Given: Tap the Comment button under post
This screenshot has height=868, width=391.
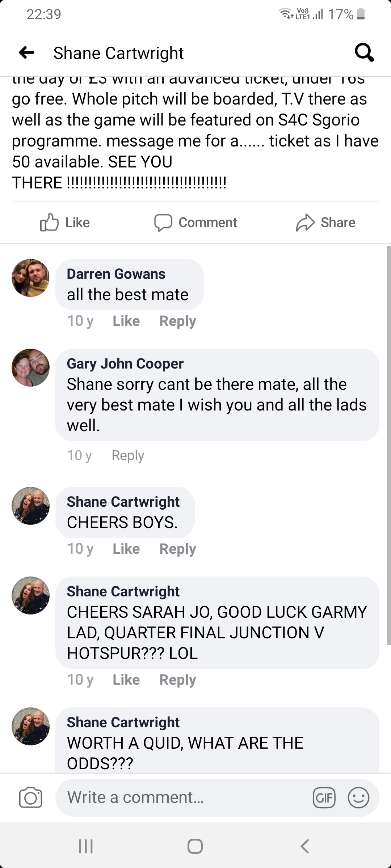Looking at the screenshot, I should point(195,222).
